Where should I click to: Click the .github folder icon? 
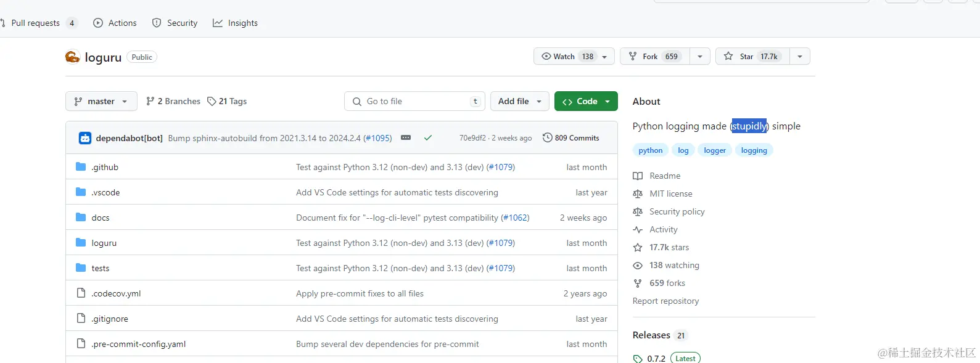[x=81, y=167]
